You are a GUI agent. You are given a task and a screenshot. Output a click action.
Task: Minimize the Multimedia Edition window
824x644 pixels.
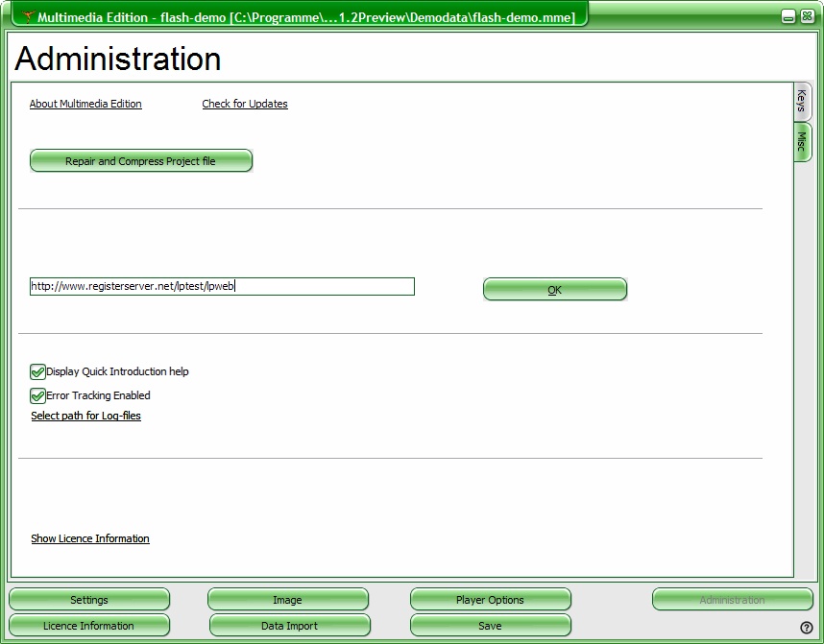[x=788, y=17]
